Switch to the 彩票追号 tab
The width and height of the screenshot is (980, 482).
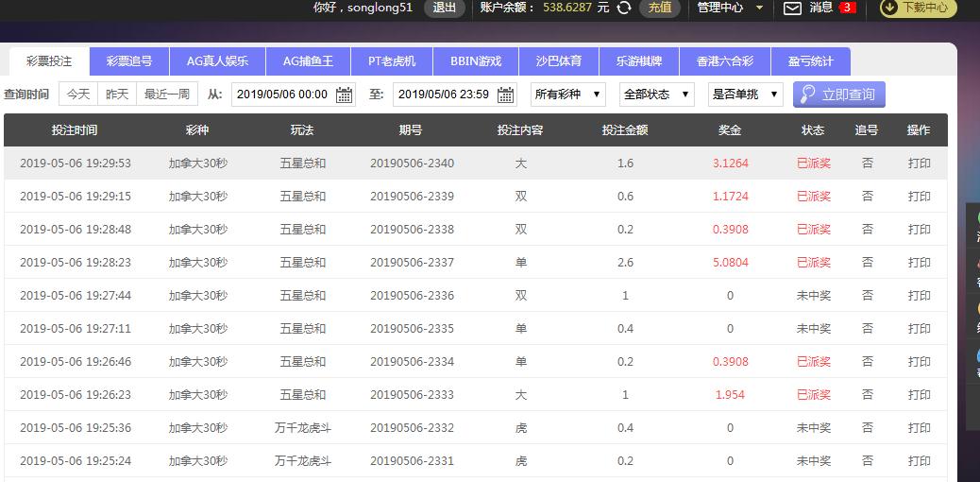pyautogui.click(x=128, y=61)
